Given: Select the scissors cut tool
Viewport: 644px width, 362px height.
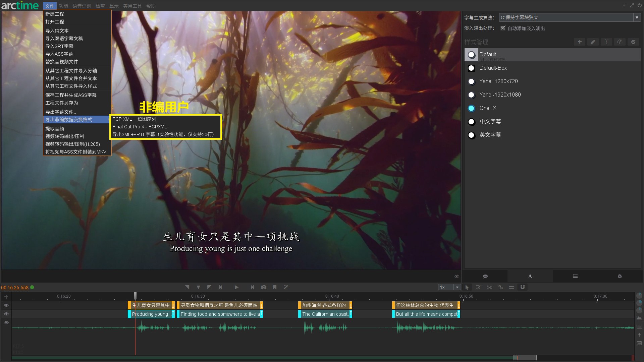Looking at the screenshot, I should coord(489,287).
